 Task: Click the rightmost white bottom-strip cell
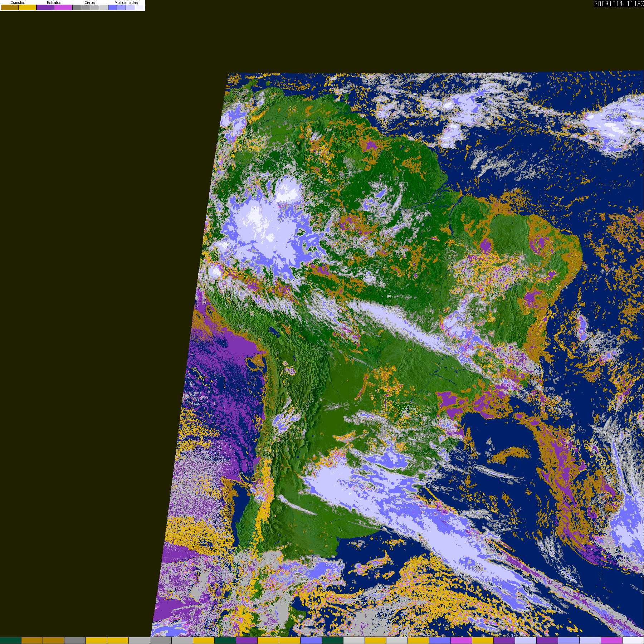pyautogui.click(x=633, y=640)
